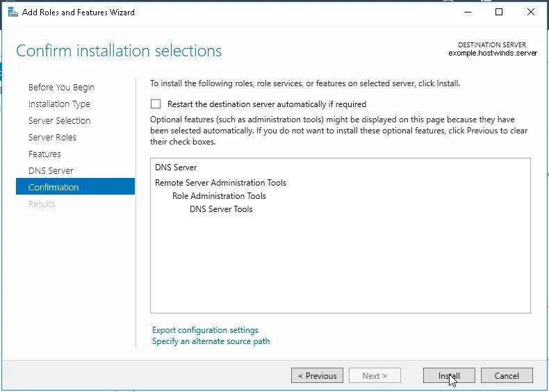Viewport: 549px width, 392px height.
Task: Select Role Administration Tools entry
Action: [219, 196]
